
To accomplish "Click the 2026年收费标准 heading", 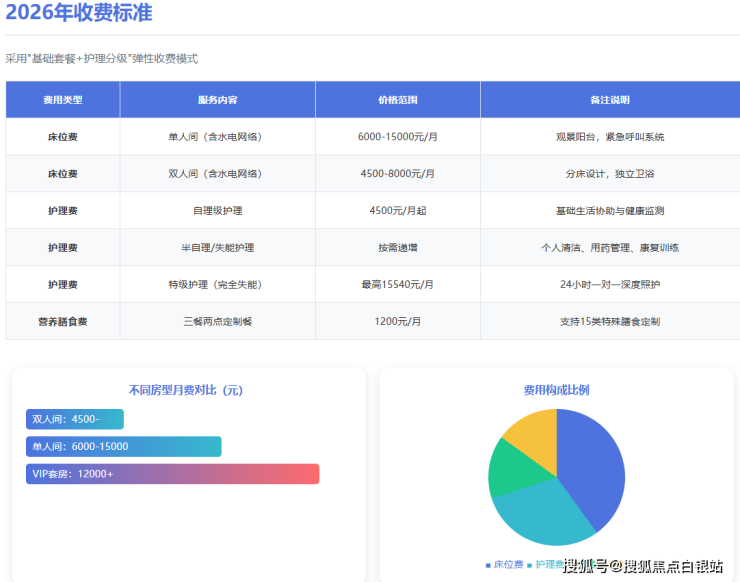I will point(79,14).
